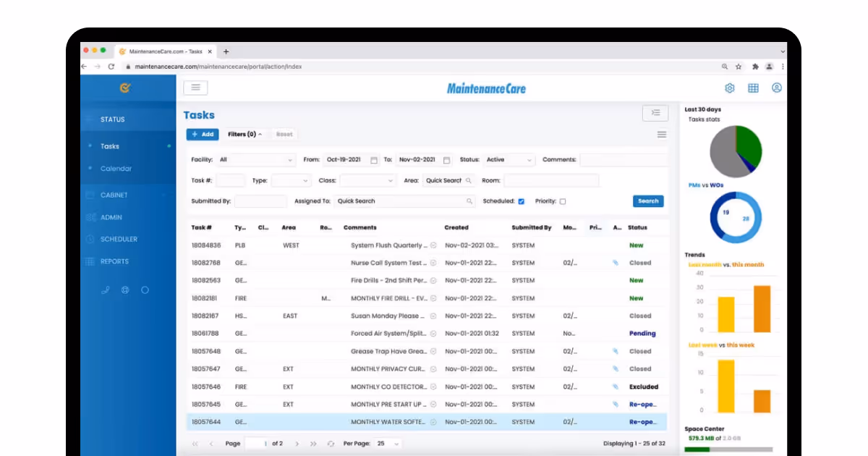The height and width of the screenshot is (456, 868).
Task: Focus the Task # input field
Action: click(x=231, y=181)
